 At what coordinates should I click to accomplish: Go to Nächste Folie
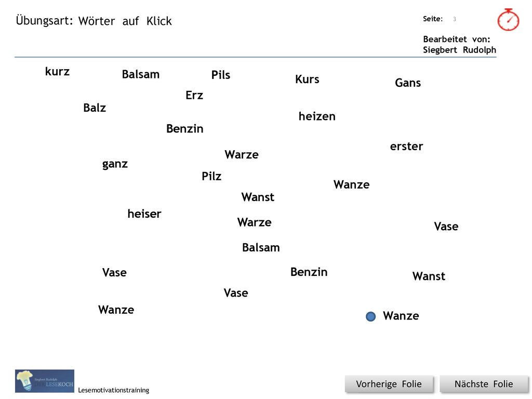484,384
